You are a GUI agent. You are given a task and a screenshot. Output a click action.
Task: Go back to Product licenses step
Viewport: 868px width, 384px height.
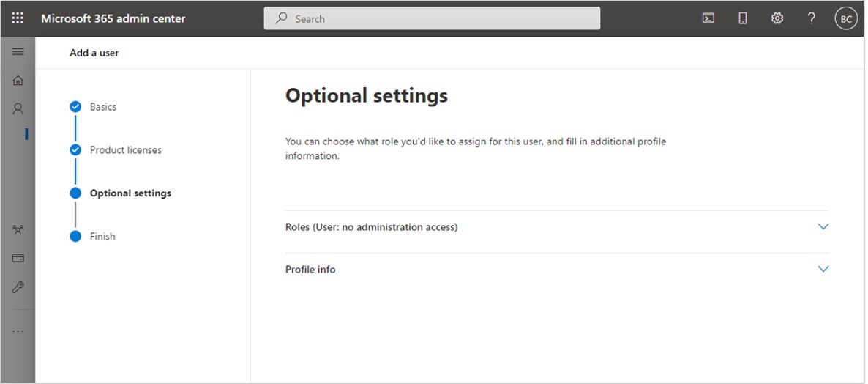click(x=126, y=150)
